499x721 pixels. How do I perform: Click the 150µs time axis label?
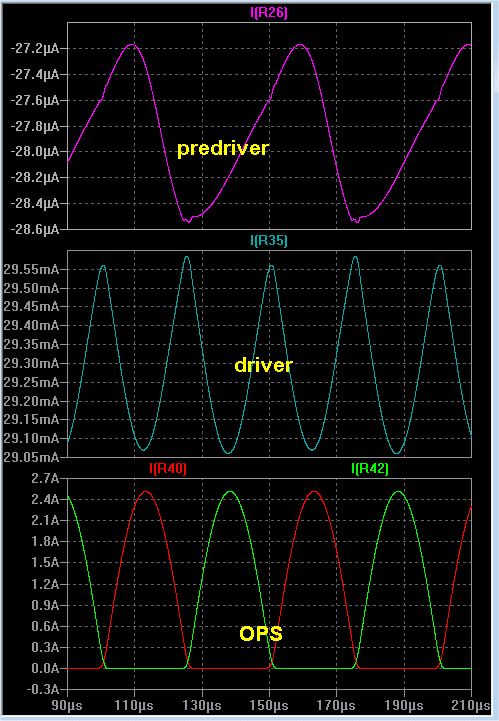(269, 705)
